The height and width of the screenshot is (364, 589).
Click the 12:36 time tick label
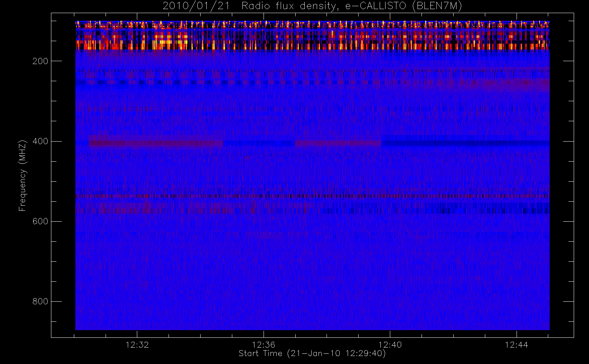click(x=264, y=345)
